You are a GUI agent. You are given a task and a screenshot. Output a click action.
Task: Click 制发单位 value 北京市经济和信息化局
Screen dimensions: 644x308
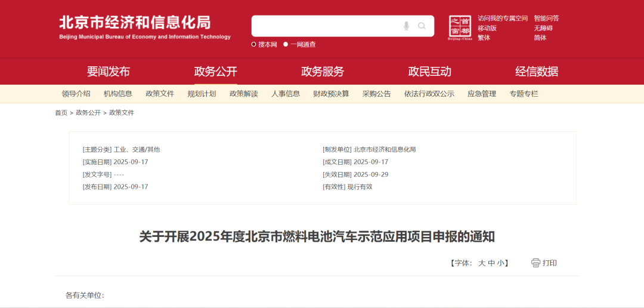[x=385, y=150]
